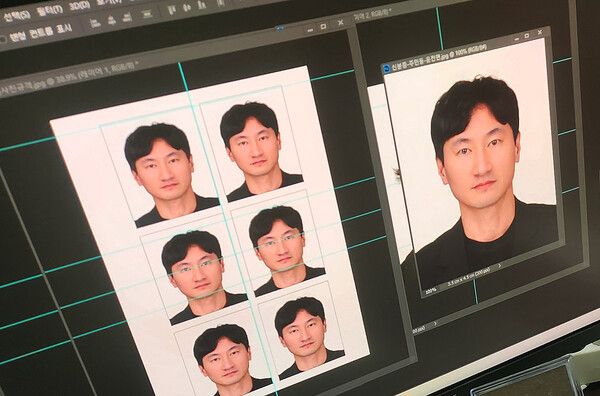Click the align horizontal centers icon
The image size is (600, 396).
coord(111,20)
